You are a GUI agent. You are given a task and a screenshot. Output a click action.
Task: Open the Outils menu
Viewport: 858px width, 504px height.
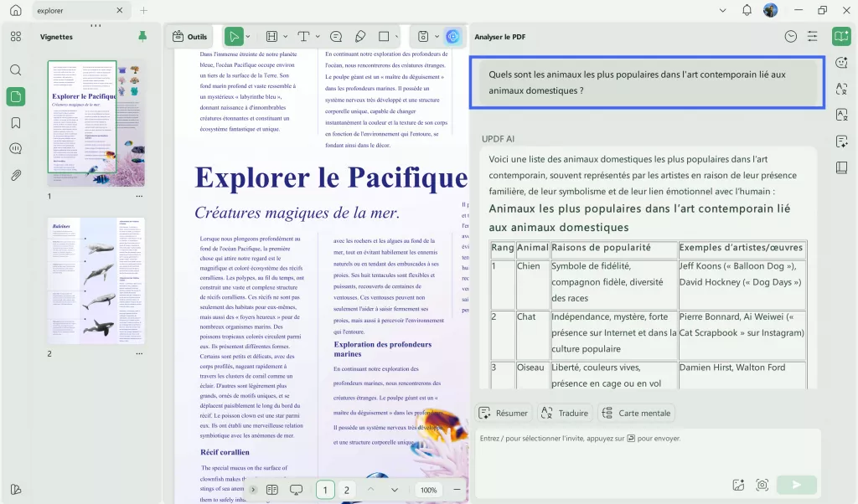(189, 36)
